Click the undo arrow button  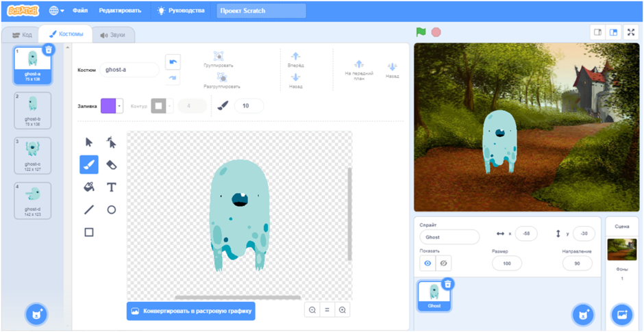(173, 62)
